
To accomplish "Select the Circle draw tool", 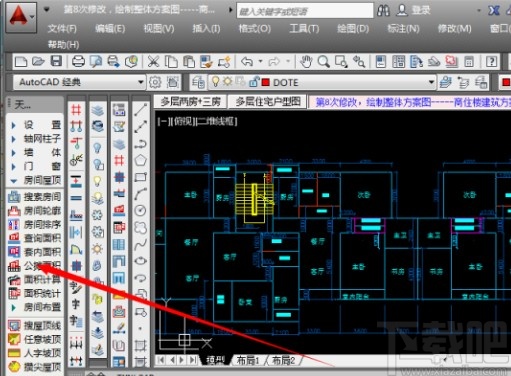I will pos(141,210).
